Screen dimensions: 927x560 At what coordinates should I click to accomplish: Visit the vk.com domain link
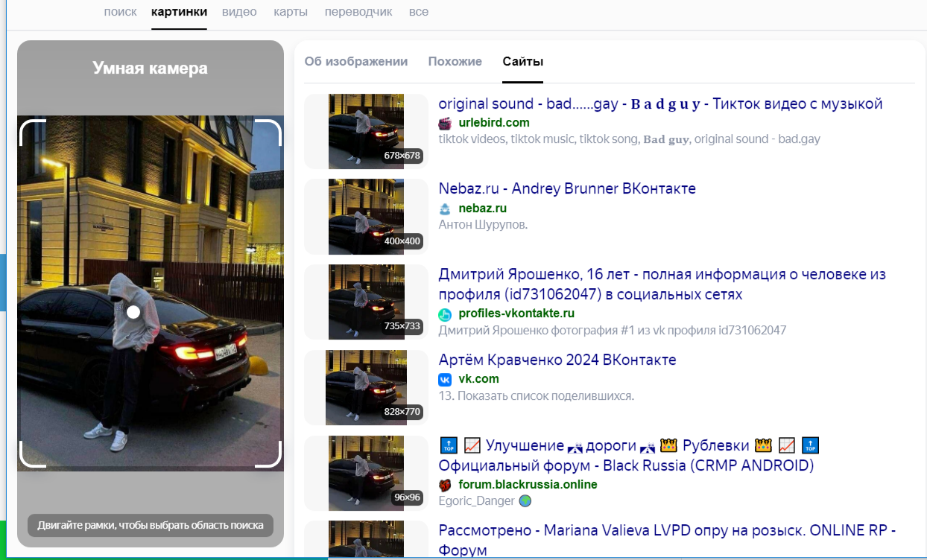(478, 380)
